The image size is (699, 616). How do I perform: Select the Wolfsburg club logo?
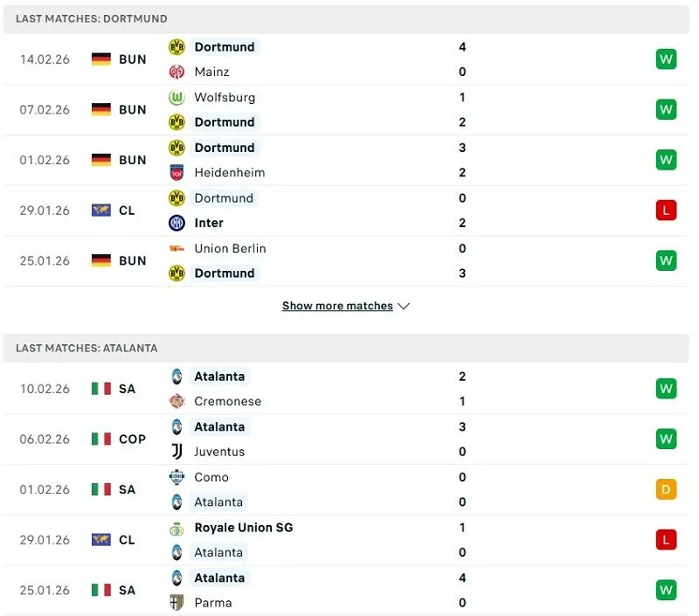tap(176, 97)
